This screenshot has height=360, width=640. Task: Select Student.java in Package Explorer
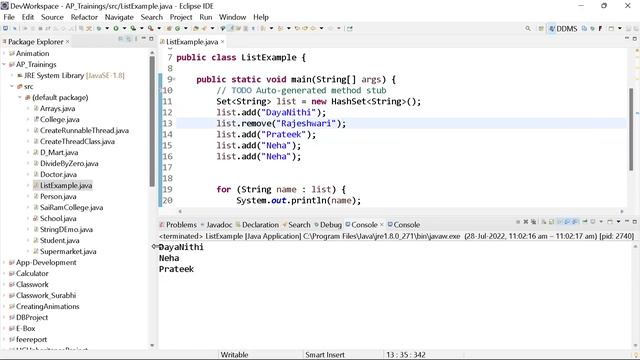pyautogui.click(x=60, y=240)
